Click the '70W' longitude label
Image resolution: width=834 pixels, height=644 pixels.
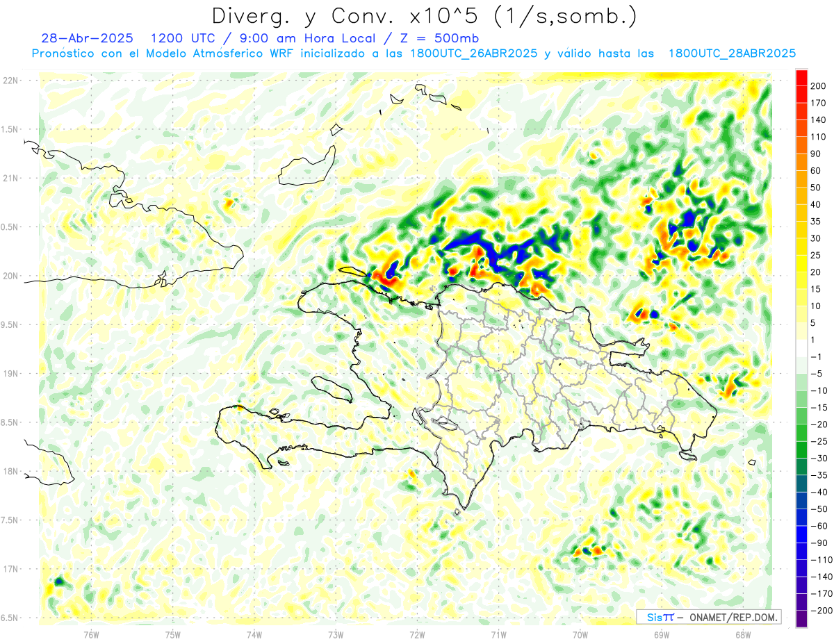coord(580,634)
